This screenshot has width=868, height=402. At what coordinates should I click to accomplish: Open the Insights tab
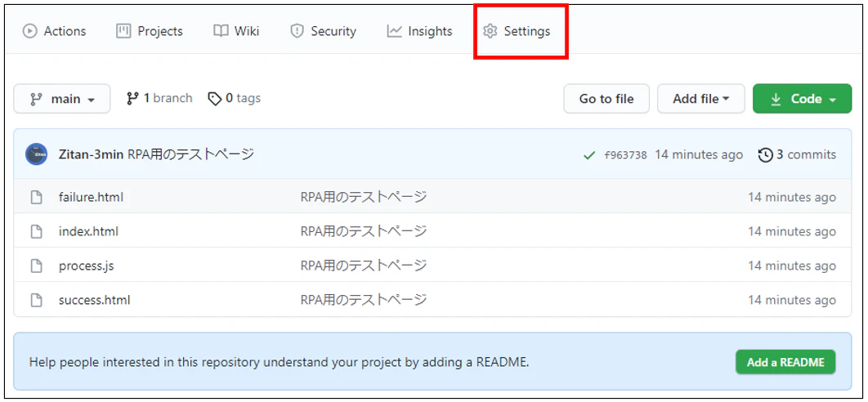pyautogui.click(x=419, y=31)
